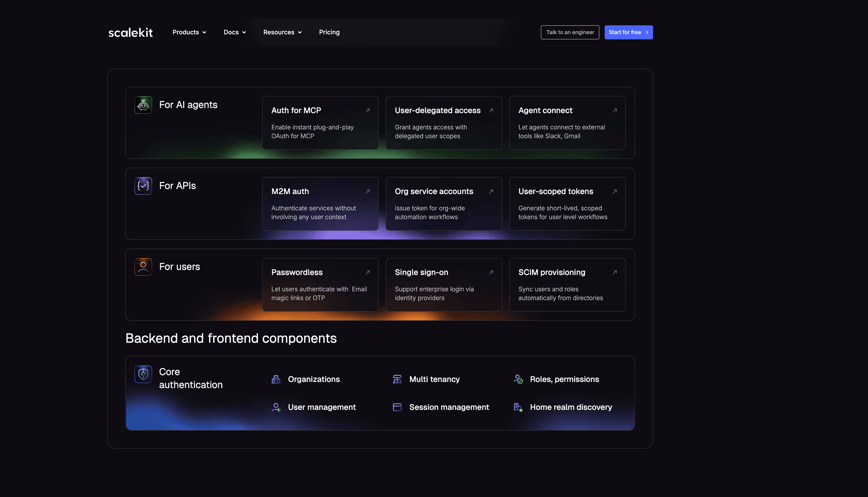Expand the Resources dropdown chevron
The image size is (868, 497).
point(300,32)
